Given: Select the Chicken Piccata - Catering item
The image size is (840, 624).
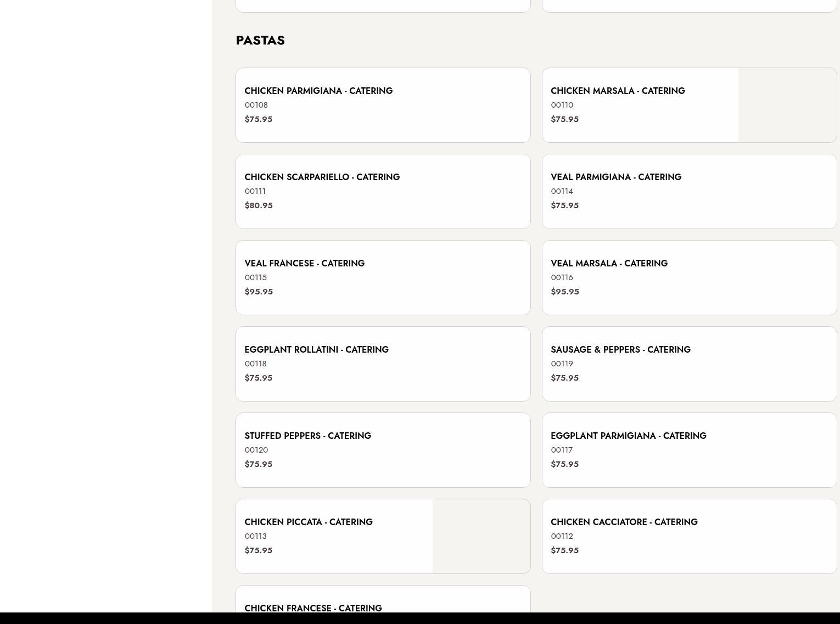Looking at the screenshot, I should 383,536.
